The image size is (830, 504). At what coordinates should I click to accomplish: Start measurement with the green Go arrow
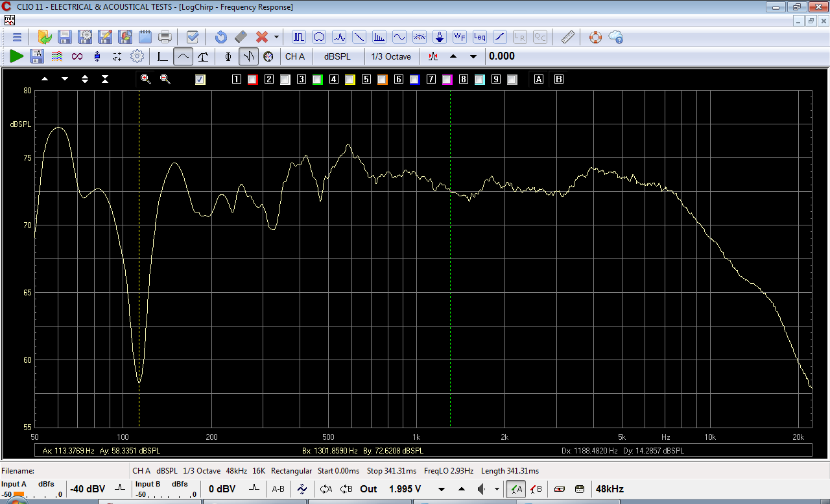(x=17, y=56)
